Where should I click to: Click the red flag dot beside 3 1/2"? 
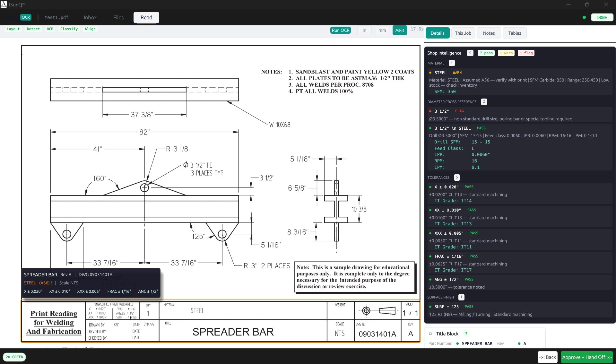click(430, 111)
